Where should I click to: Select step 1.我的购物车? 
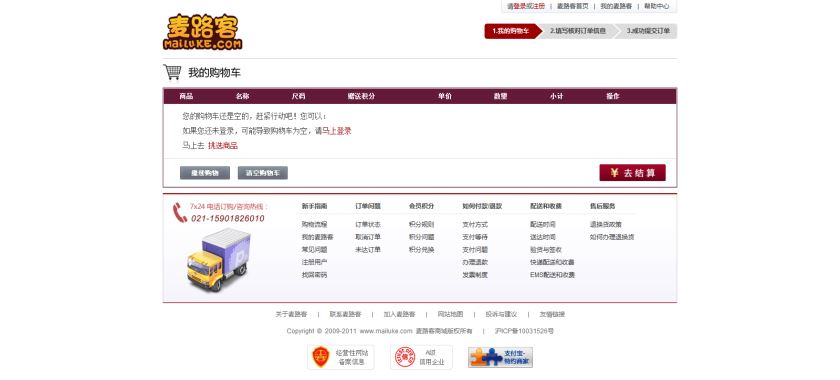click(511, 31)
